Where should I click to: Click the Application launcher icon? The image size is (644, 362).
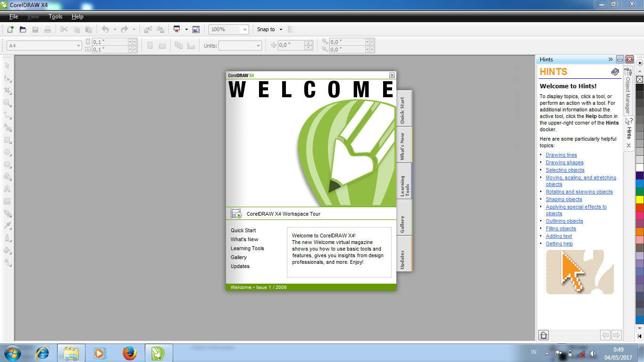pyautogui.click(x=177, y=29)
